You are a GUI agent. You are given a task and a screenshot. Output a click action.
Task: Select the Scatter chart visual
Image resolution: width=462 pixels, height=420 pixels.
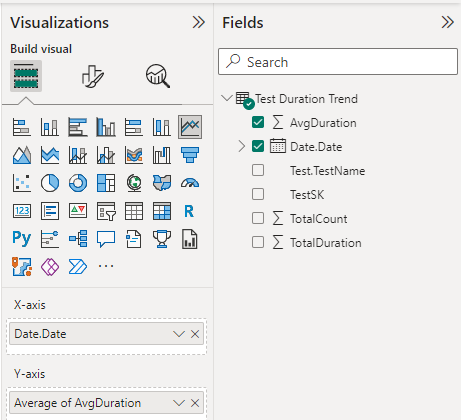click(x=22, y=183)
